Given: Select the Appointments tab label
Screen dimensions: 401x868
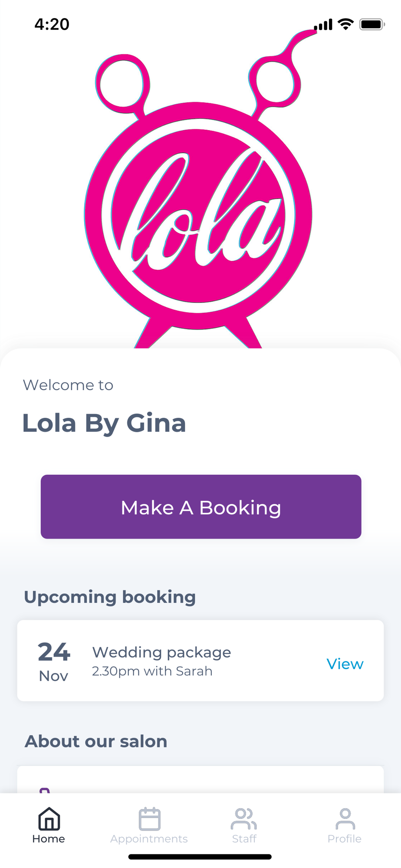Looking at the screenshot, I should tap(149, 839).
